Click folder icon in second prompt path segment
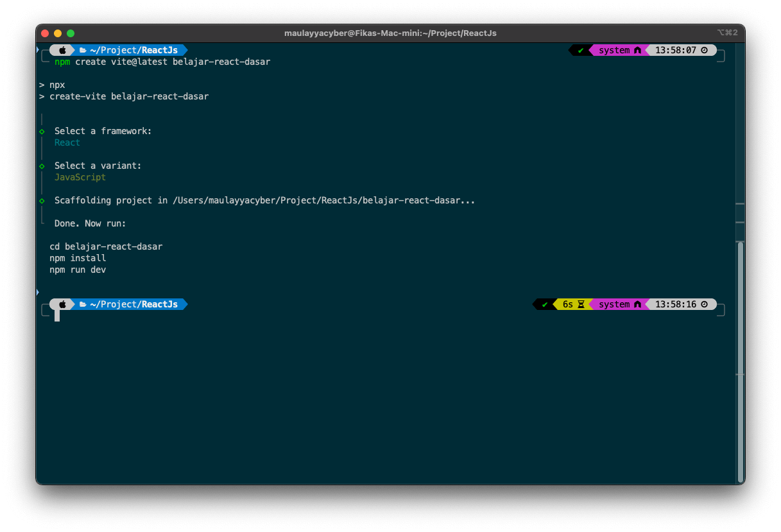 point(83,304)
